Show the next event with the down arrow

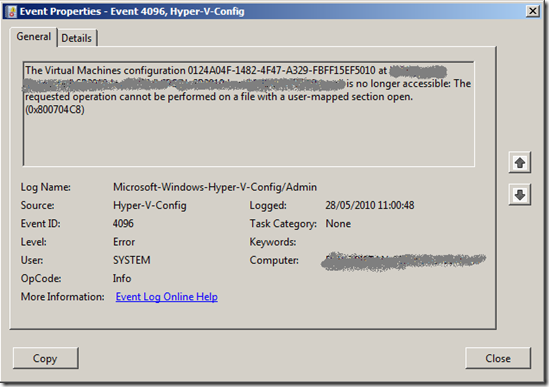click(x=520, y=194)
